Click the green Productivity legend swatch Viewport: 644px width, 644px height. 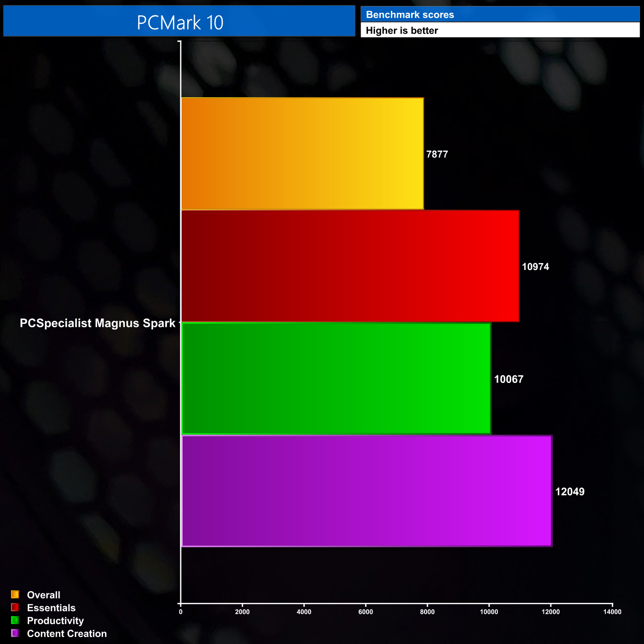tap(15, 620)
